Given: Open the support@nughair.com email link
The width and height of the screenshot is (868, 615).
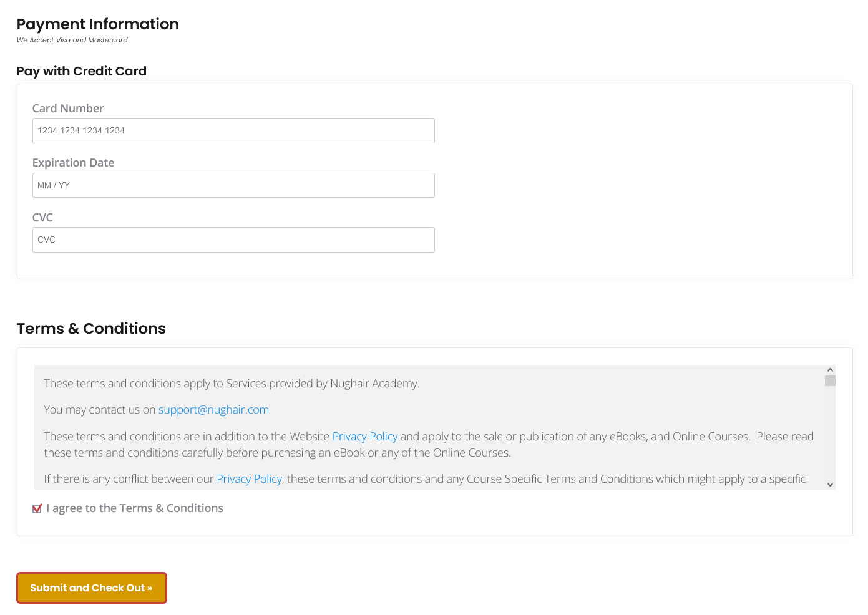Looking at the screenshot, I should coord(213,410).
